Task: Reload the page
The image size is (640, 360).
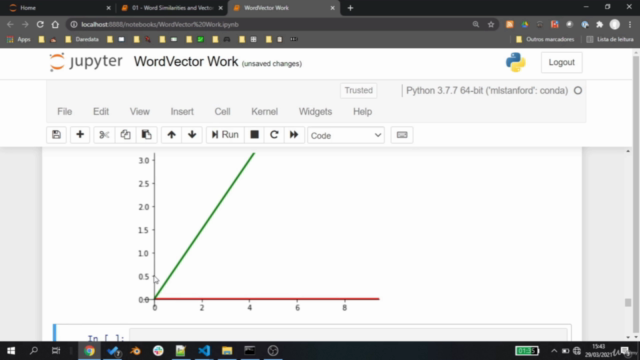Action: [x=40, y=24]
